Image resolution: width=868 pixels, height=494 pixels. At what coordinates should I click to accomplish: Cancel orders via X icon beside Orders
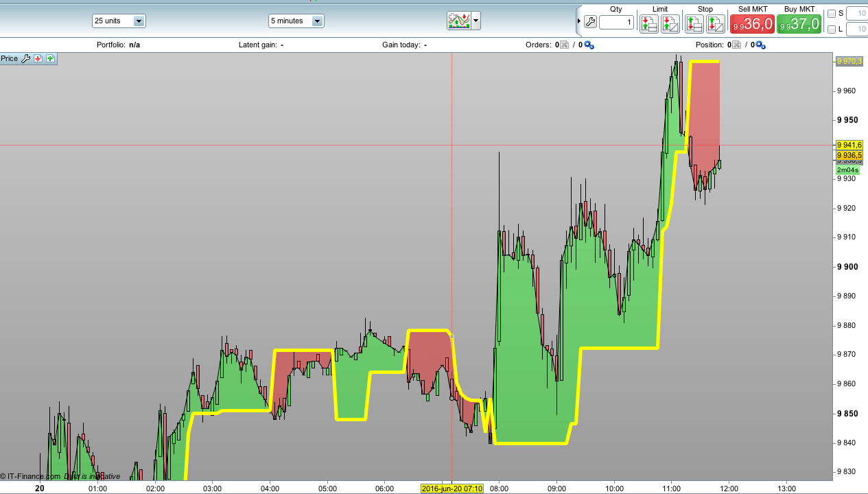[x=564, y=45]
